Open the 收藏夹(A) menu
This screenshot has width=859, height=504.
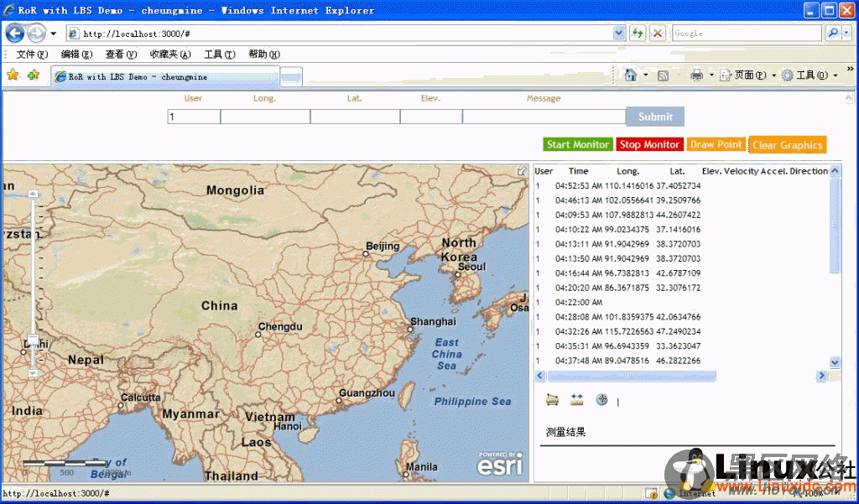[x=170, y=55]
